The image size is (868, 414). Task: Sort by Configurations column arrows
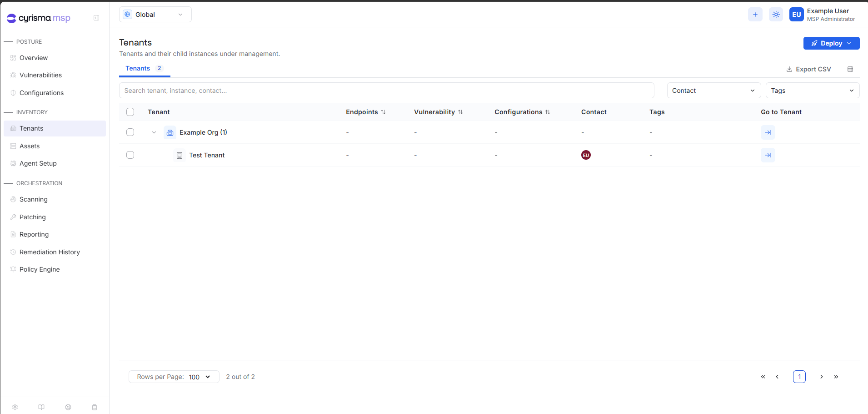point(548,112)
